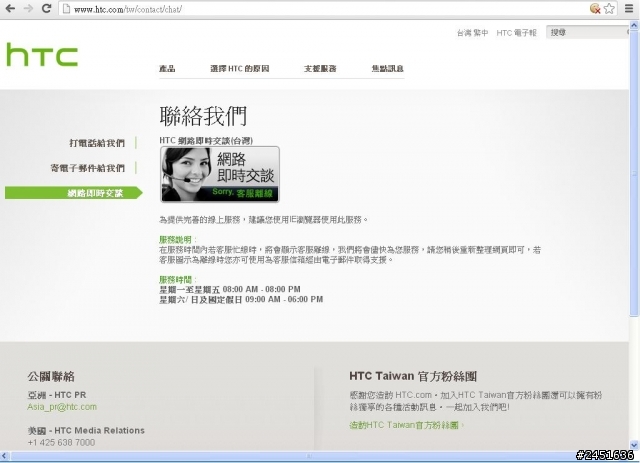Click scroll down arrow on vertical scrollbar
This screenshot has width=640, height=463.
pos(634,445)
